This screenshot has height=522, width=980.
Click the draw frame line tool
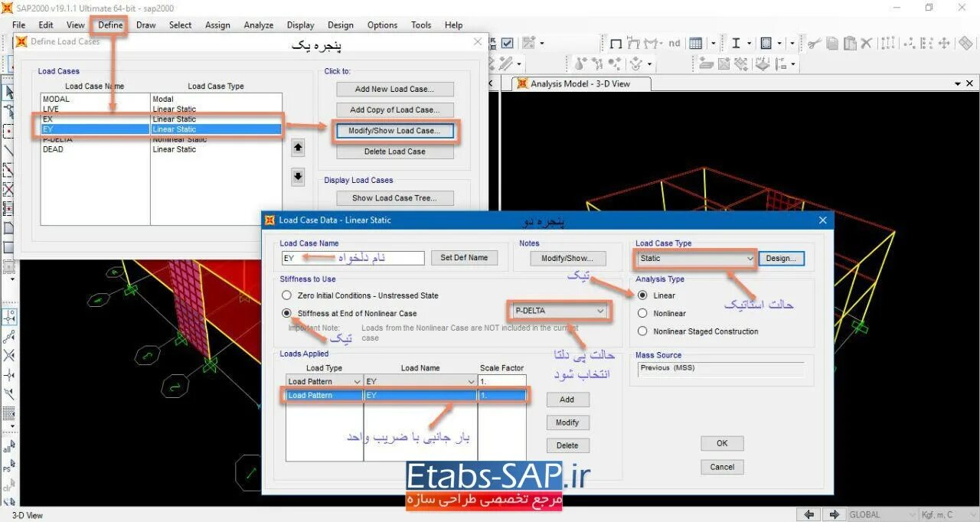(8, 151)
